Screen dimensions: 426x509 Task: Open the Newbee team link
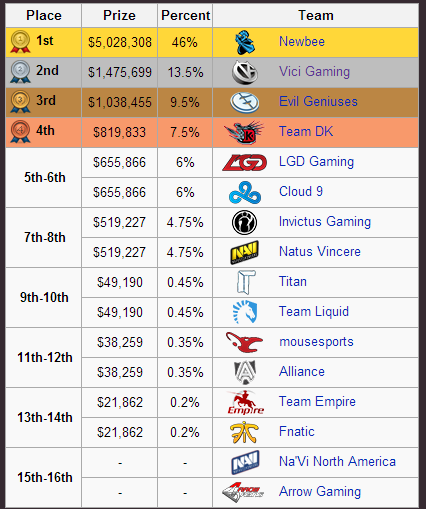pos(302,42)
